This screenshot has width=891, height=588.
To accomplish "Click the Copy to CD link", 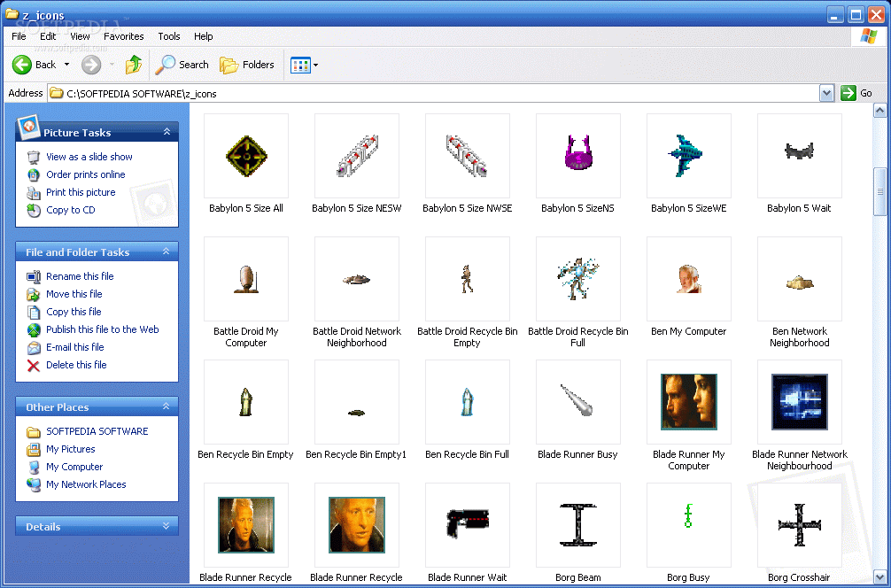I will click(70, 210).
